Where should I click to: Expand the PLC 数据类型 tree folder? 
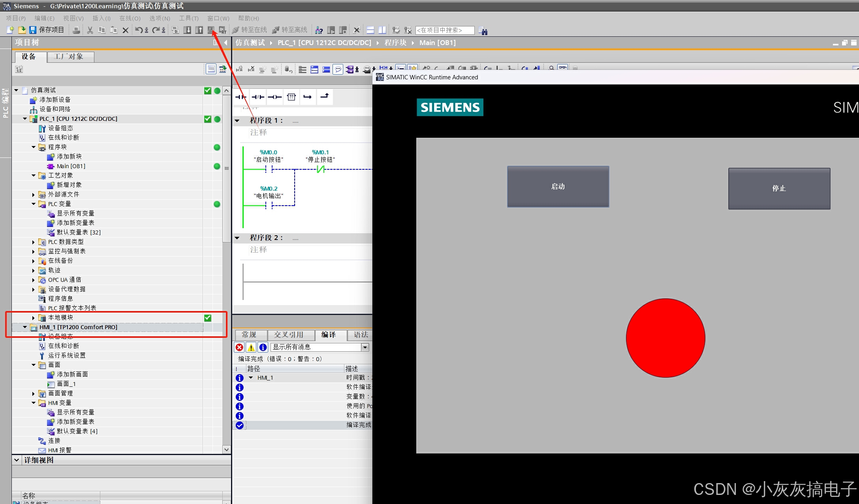pos(34,242)
